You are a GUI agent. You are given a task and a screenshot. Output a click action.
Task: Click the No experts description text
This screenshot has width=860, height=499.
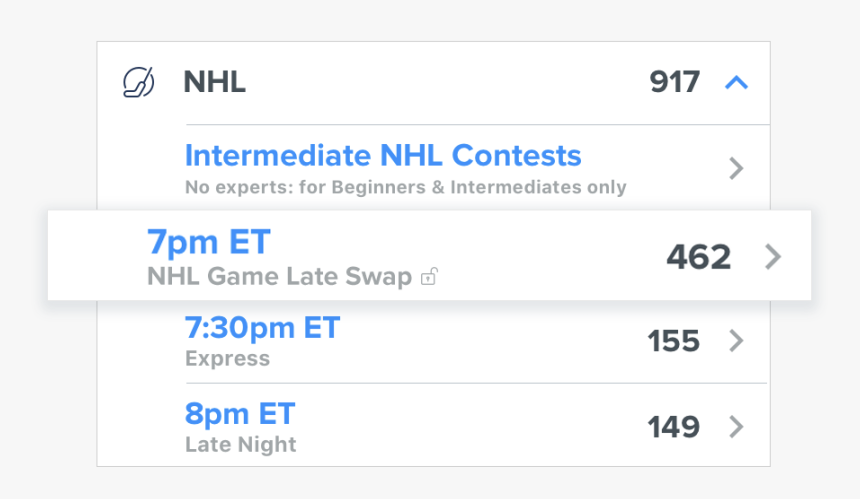tap(405, 187)
